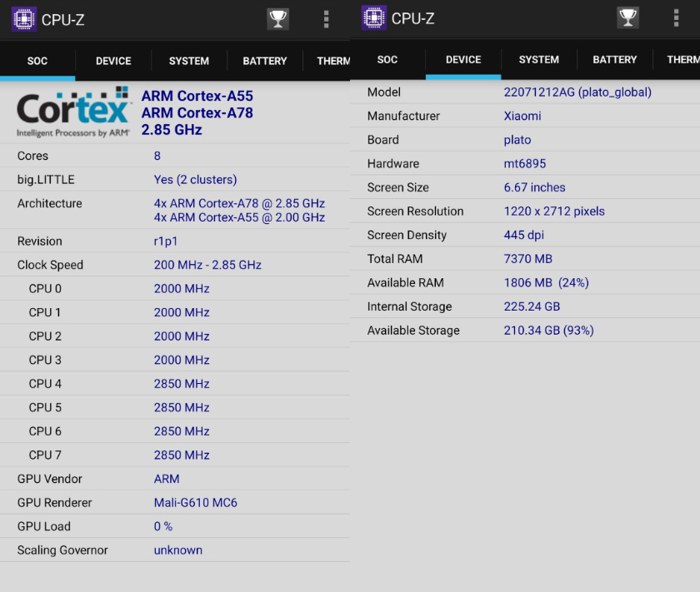Image resolution: width=700 pixels, height=592 pixels.
Task: Click the 'GPU Renderer' label
Action: tap(54, 503)
